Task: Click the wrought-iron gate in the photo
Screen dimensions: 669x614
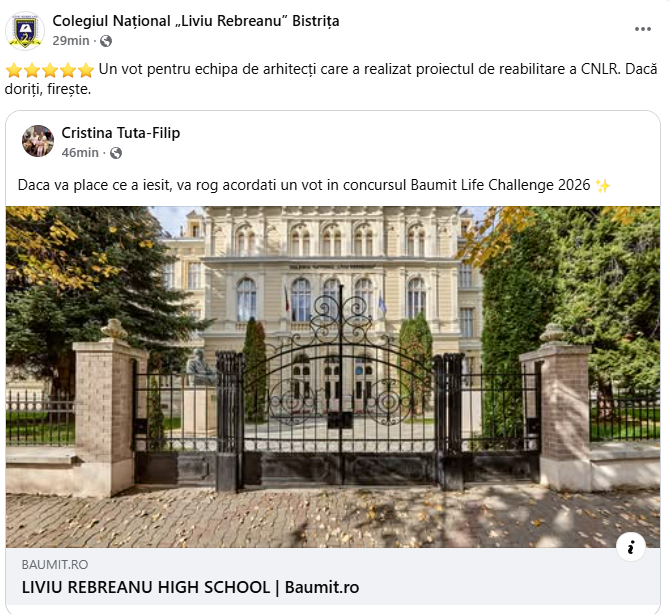Action: (338, 400)
